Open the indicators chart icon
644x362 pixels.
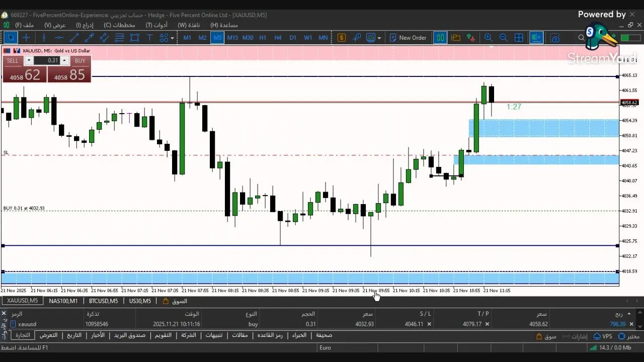pos(371,38)
